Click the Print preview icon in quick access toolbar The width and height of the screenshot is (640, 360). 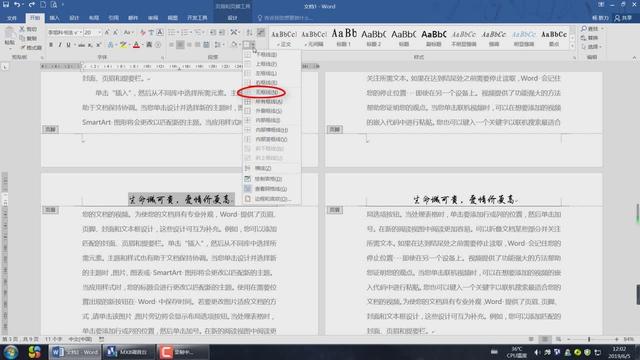pos(54,4)
